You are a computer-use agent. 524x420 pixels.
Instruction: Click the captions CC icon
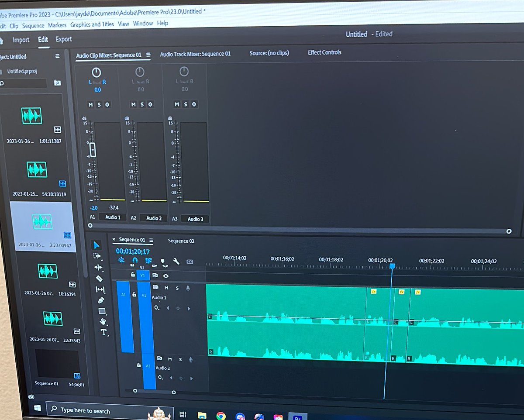[190, 262]
